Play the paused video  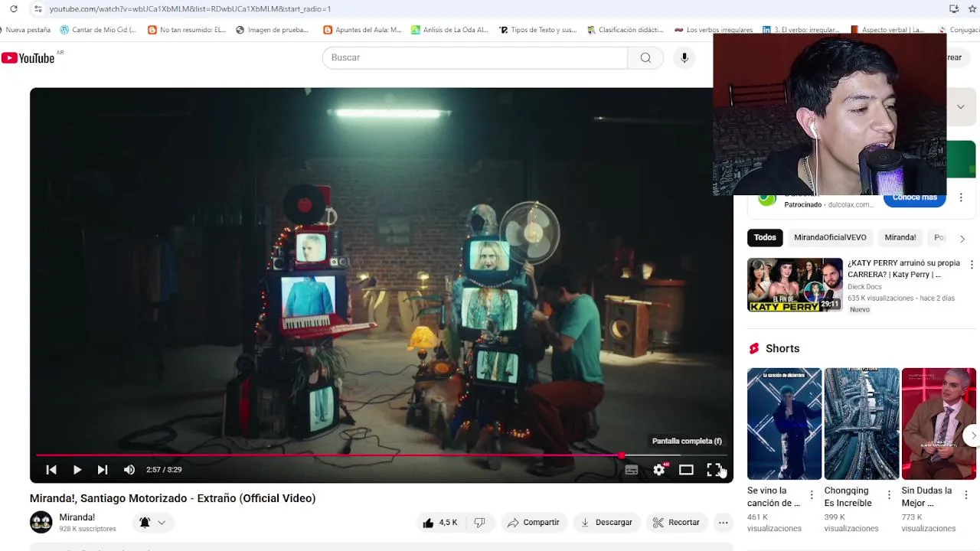pyautogui.click(x=77, y=470)
